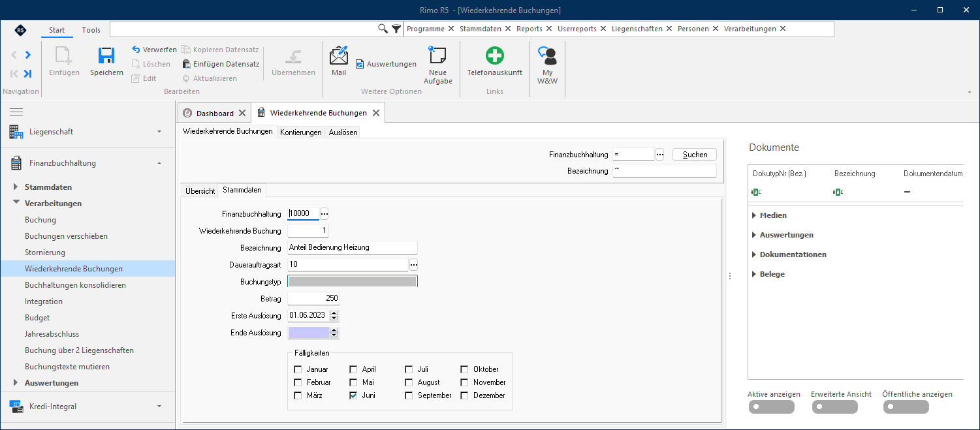Expand the Medien section

coord(754,215)
